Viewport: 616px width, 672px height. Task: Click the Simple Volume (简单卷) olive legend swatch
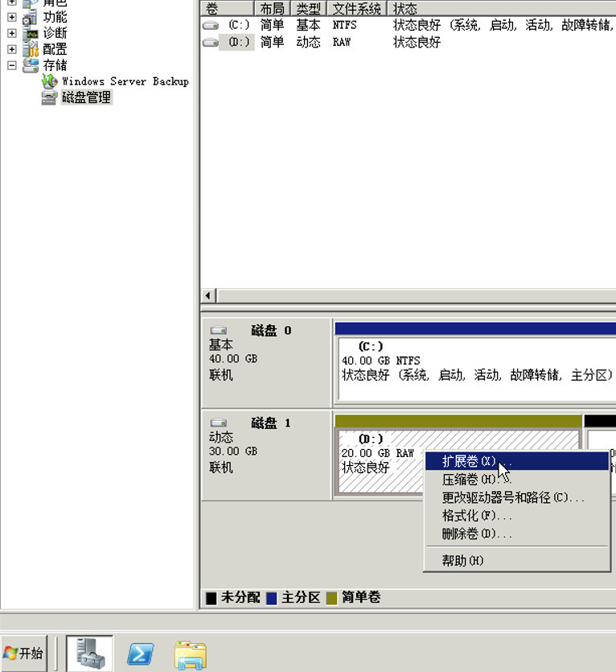[331, 598]
